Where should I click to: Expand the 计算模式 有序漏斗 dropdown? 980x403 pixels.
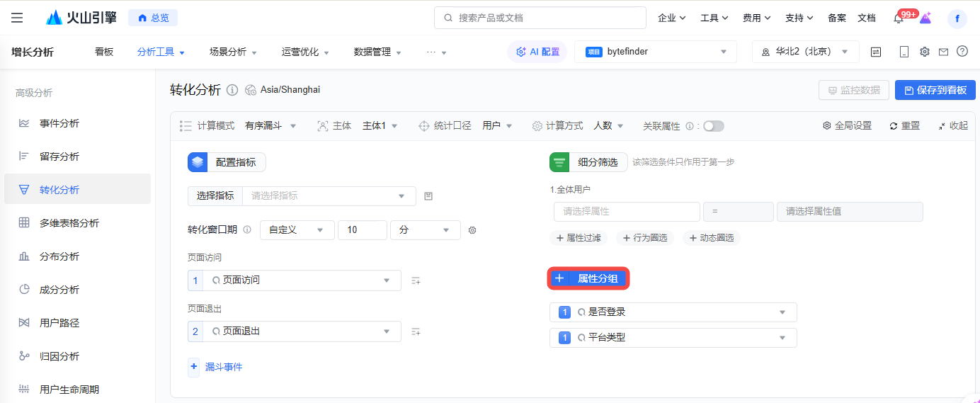(x=270, y=126)
